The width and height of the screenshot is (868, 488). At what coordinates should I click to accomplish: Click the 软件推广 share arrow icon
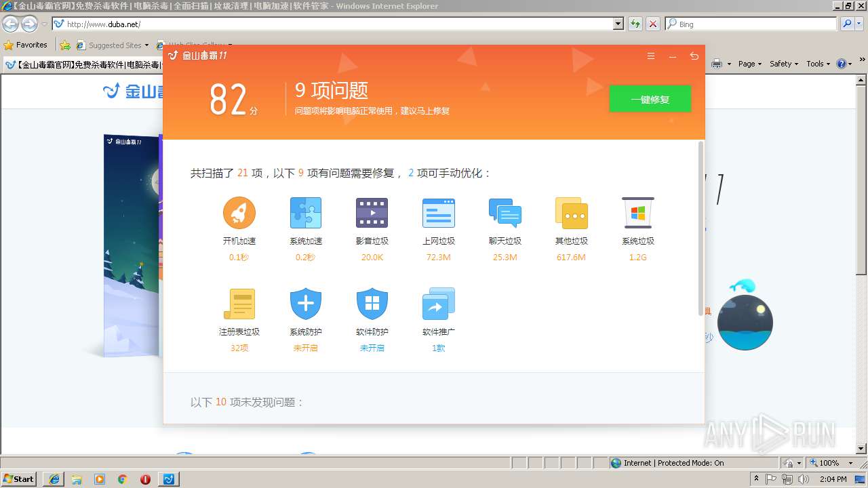click(438, 304)
